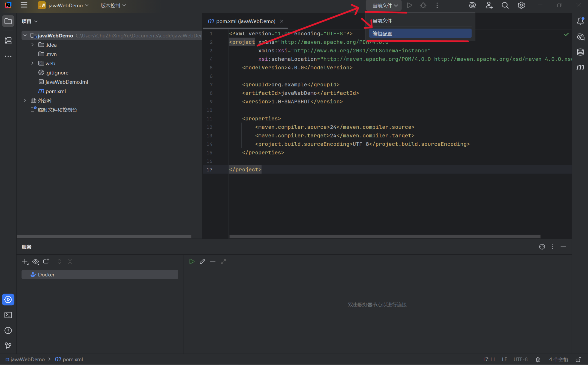Expand the 外部库 node
The width and height of the screenshot is (588, 365).
coord(25,100)
